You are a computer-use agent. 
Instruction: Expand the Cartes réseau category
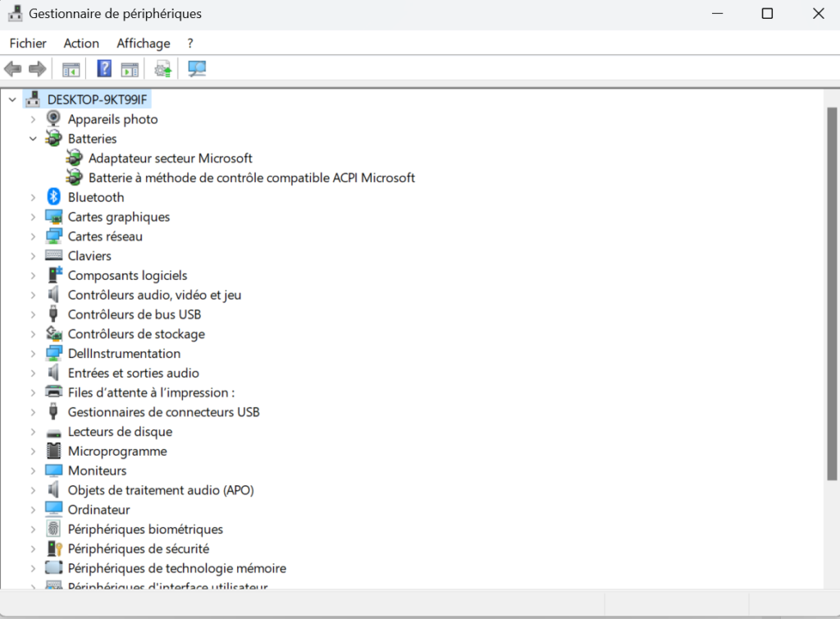pyautogui.click(x=33, y=236)
